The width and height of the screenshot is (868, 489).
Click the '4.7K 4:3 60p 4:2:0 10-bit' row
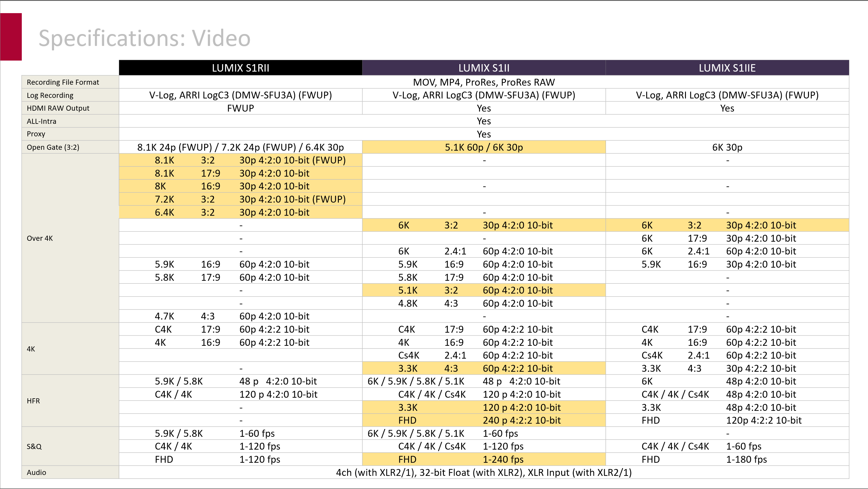241,316
